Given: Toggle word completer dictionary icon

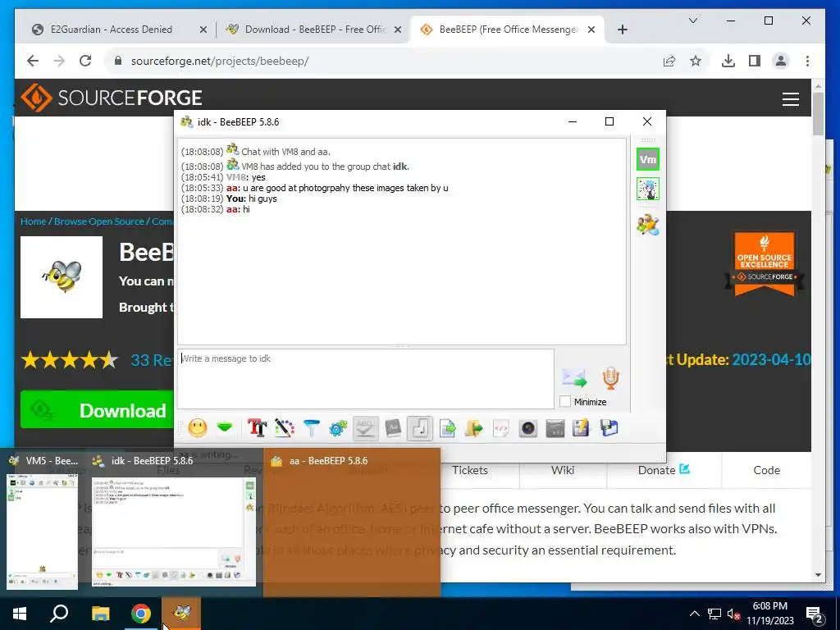Looking at the screenshot, I should pyautogui.click(x=393, y=428).
